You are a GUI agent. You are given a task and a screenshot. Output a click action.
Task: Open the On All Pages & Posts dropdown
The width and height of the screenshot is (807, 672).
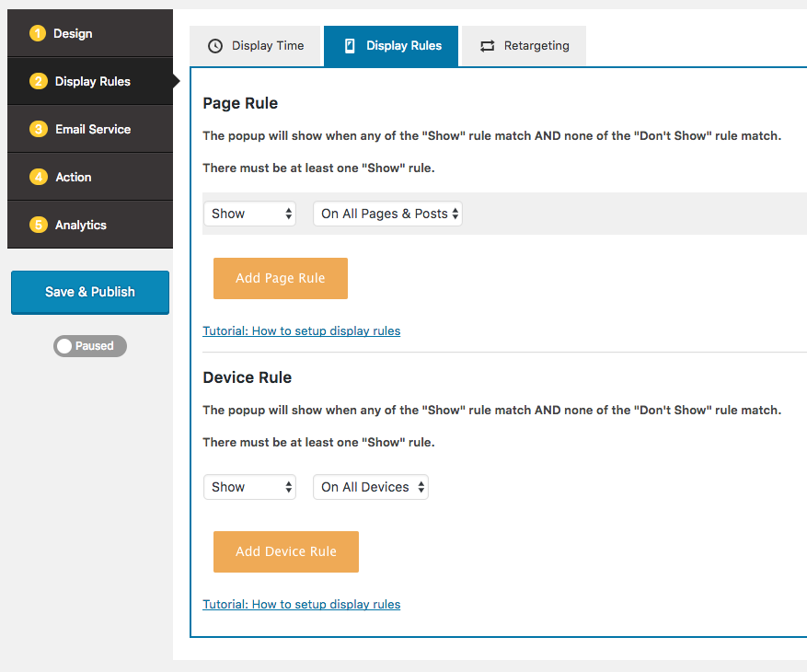pos(387,214)
